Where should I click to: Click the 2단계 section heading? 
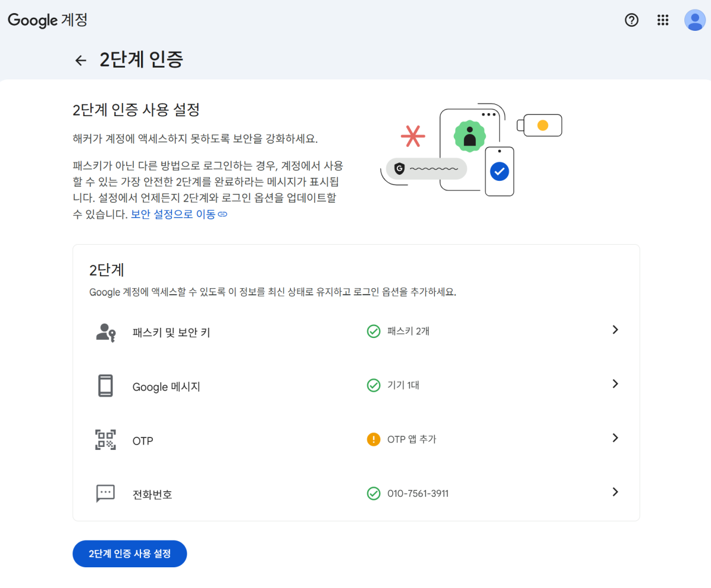tap(107, 270)
